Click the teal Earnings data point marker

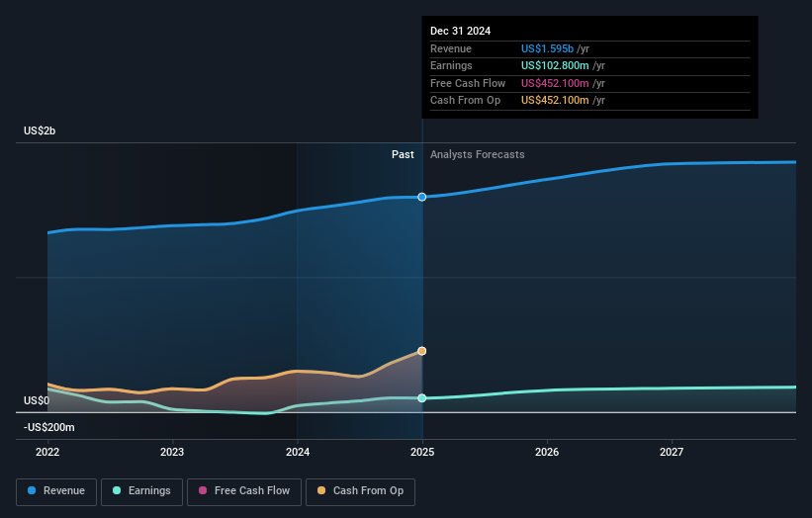point(422,398)
